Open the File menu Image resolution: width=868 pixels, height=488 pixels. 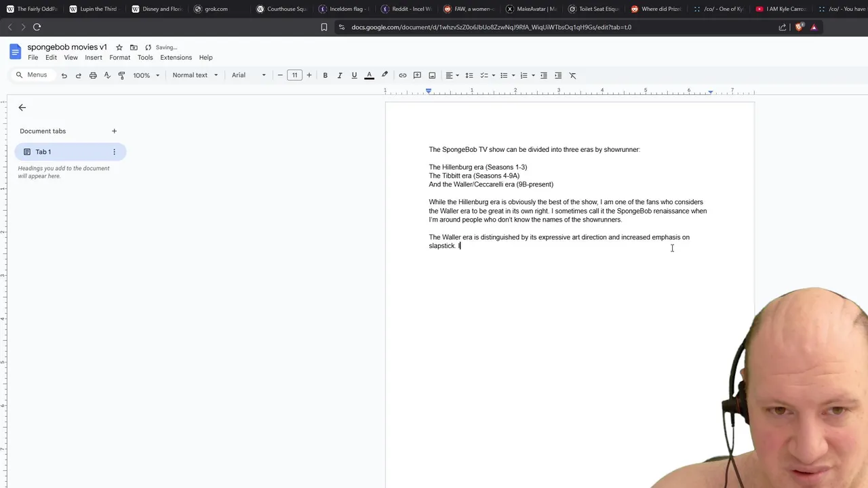coord(33,58)
